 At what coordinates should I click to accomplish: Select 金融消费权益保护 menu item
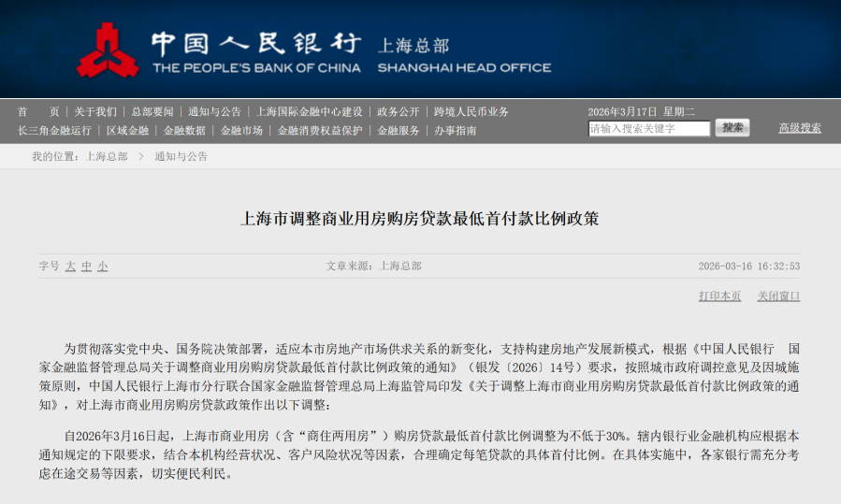pyautogui.click(x=320, y=131)
